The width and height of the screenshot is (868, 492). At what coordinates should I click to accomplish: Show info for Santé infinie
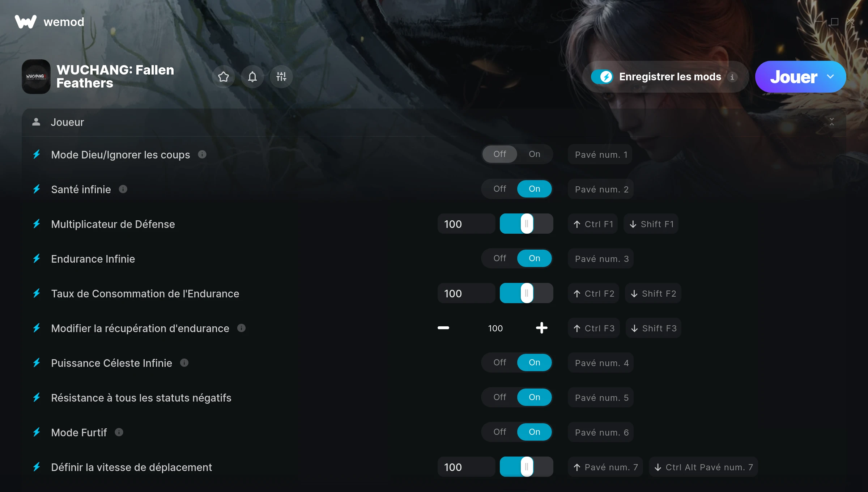123,189
